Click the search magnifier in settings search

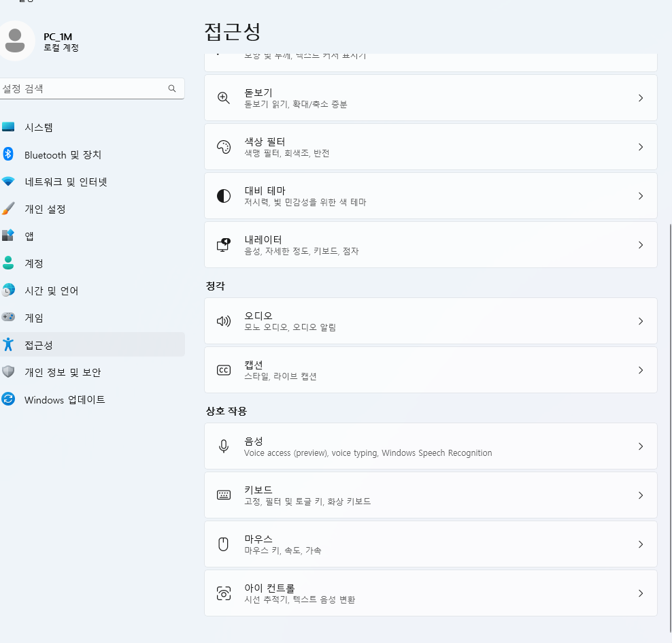pos(172,88)
